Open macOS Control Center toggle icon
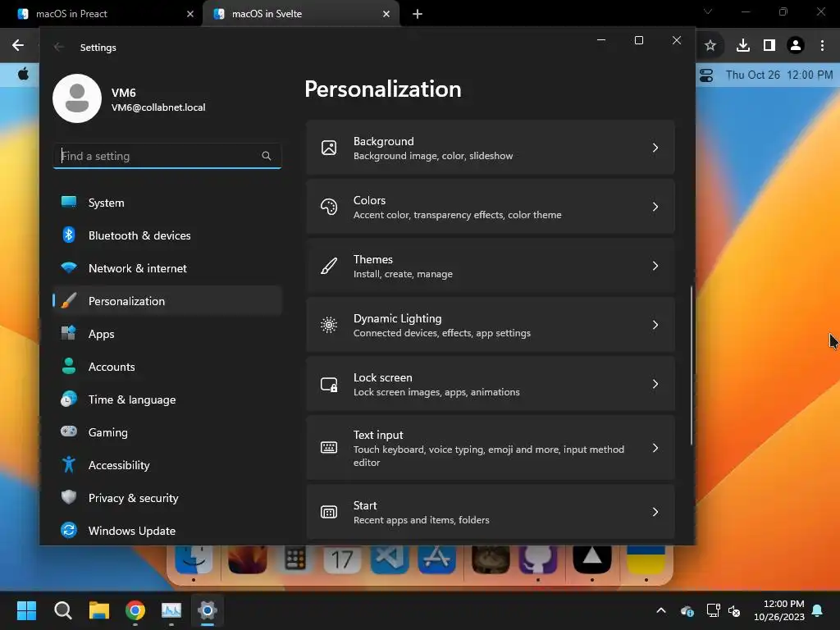Viewport: 840px width, 630px height. tap(706, 75)
